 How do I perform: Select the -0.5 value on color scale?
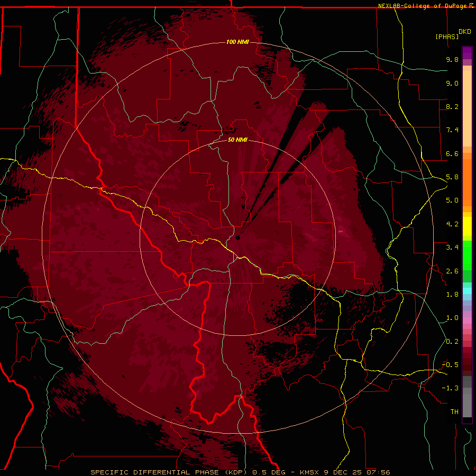click(x=450, y=365)
